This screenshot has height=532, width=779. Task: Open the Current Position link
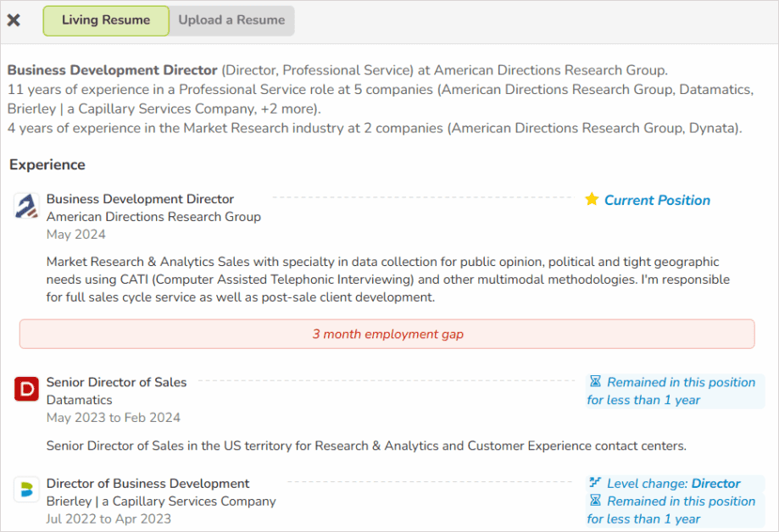click(x=656, y=200)
